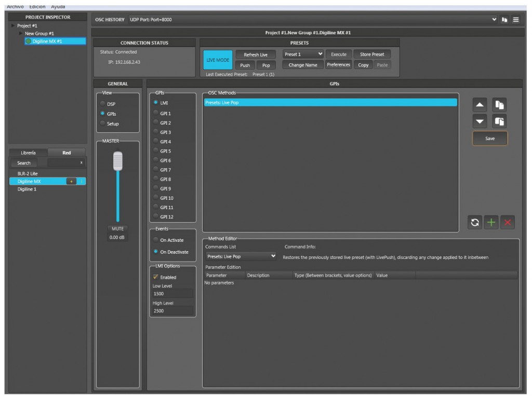Move the OSC method down with the down arrow
532x397 pixels.
point(480,121)
